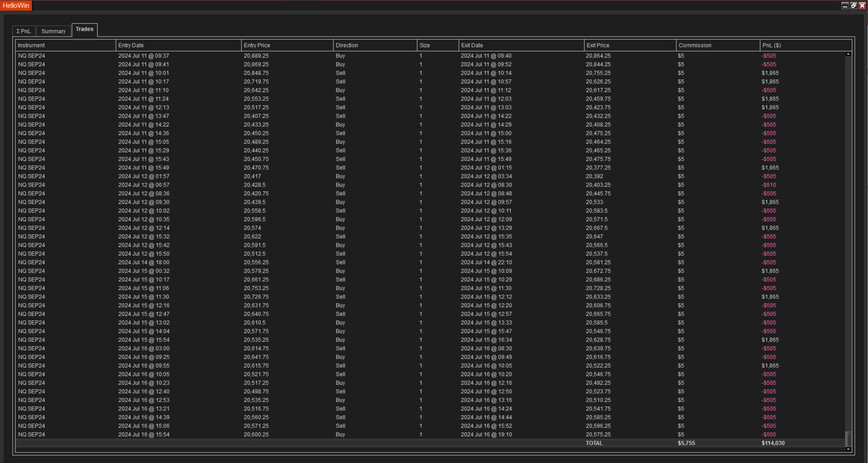Open the Summary tab

54,31
